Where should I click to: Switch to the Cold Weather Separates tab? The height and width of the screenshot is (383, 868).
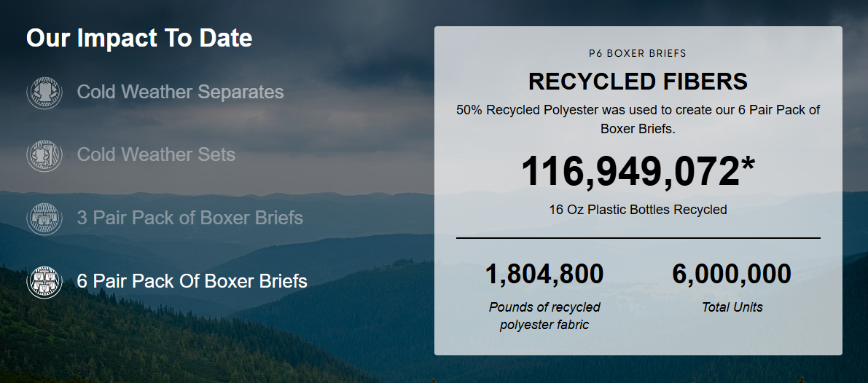181,92
